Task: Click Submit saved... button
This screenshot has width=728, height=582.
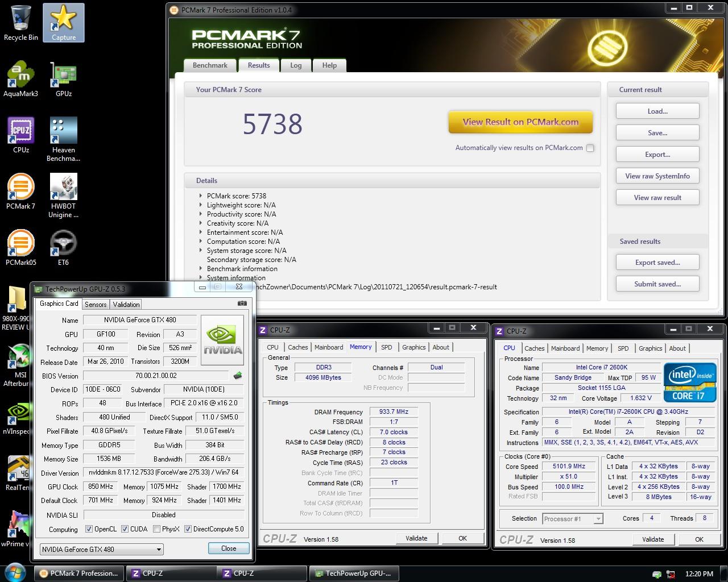Action: [657, 284]
